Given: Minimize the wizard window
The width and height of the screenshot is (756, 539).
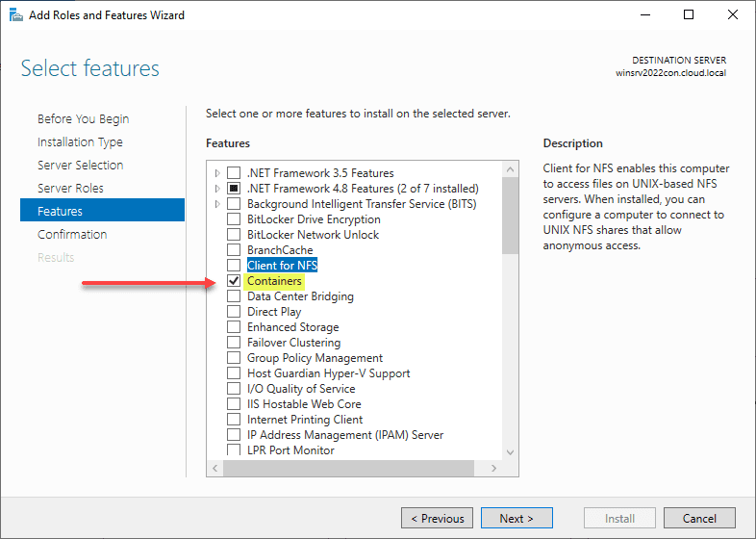Looking at the screenshot, I should [643, 14].
